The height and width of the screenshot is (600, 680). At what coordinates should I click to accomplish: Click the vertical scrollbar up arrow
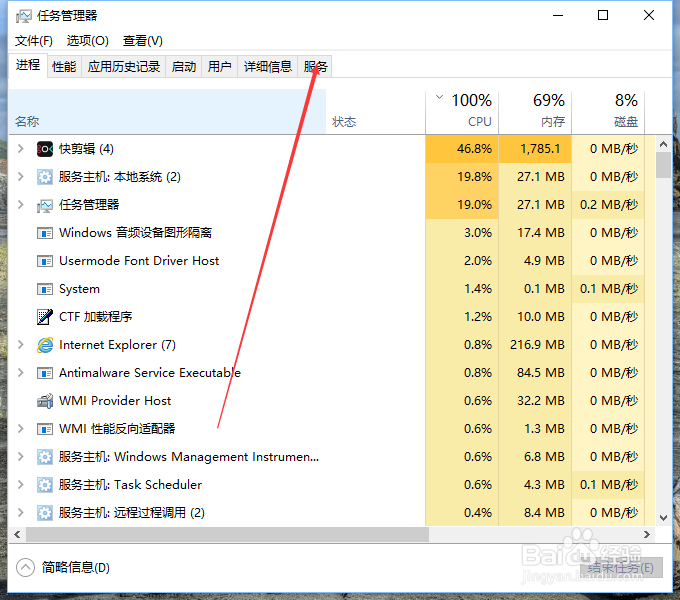pos(663,144)
